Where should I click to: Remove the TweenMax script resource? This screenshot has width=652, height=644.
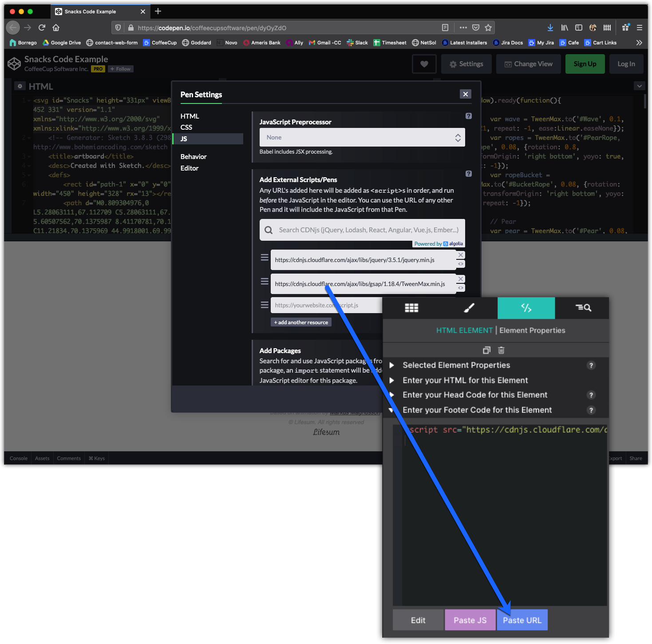[461, 279]
